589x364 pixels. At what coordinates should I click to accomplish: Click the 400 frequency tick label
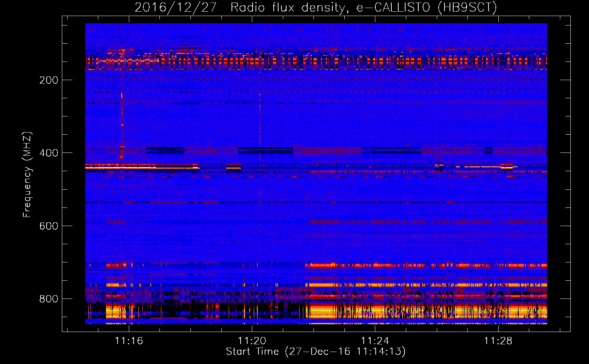point(49,153)
